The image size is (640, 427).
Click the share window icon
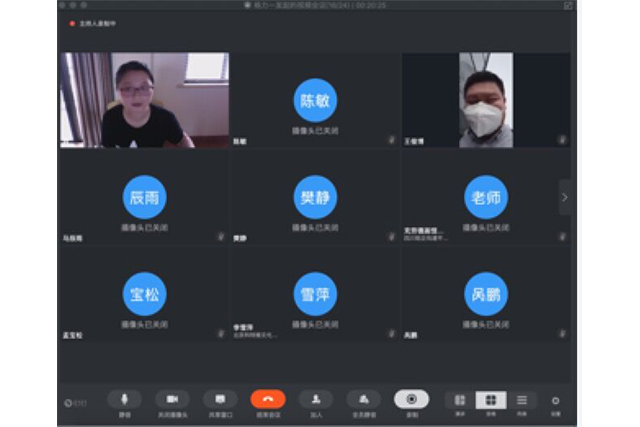click(x=219, y=399)
